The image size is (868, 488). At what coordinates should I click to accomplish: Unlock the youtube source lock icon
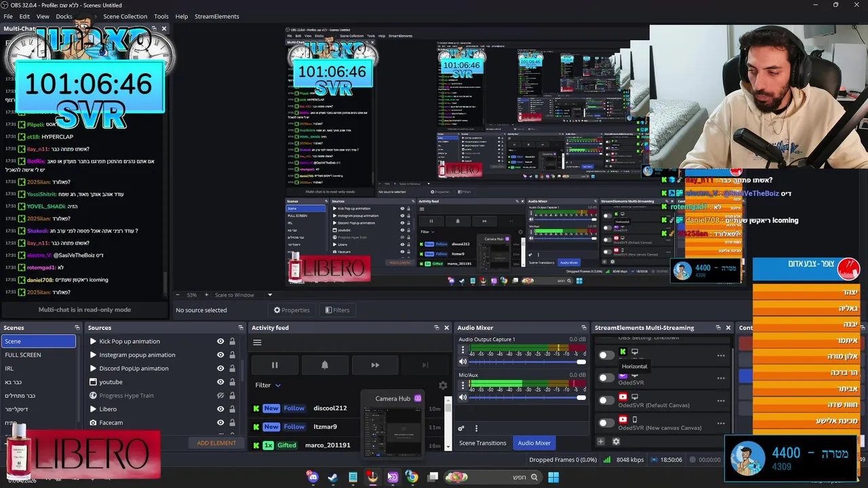click(x=232, y=382)
